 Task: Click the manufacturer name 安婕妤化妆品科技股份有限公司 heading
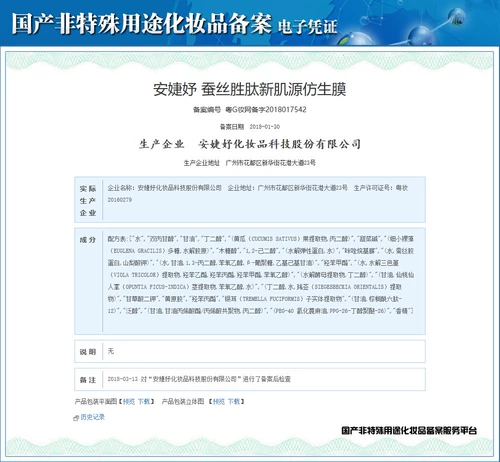point(279,144)
